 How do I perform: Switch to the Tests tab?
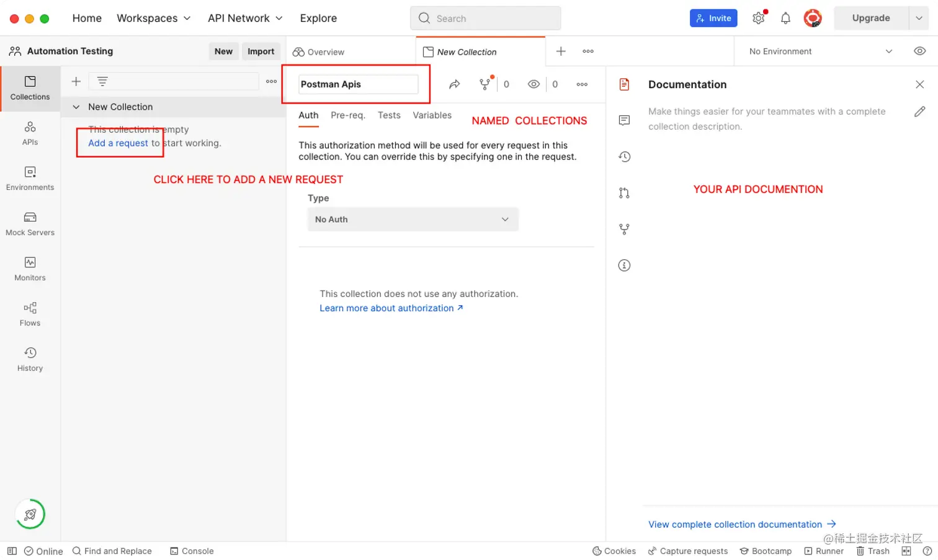(x=389, y=115)
